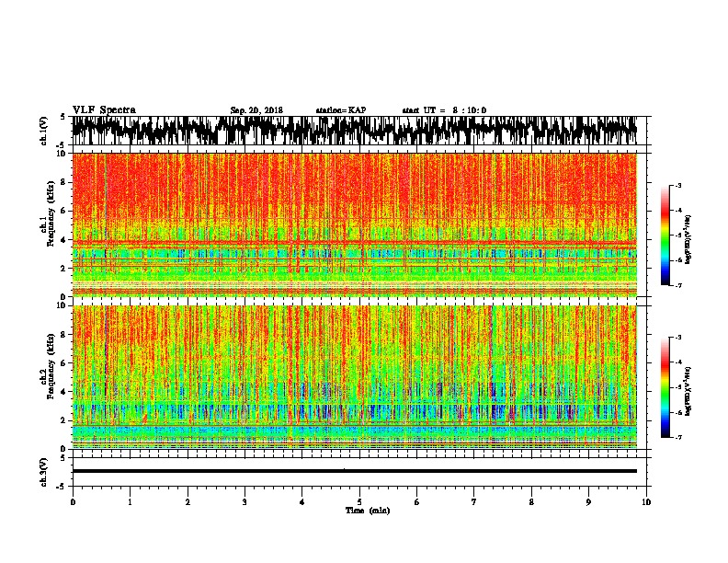
Task: Click the "ch.1(V)" waveform axis label
Action: tap(44, 131)
